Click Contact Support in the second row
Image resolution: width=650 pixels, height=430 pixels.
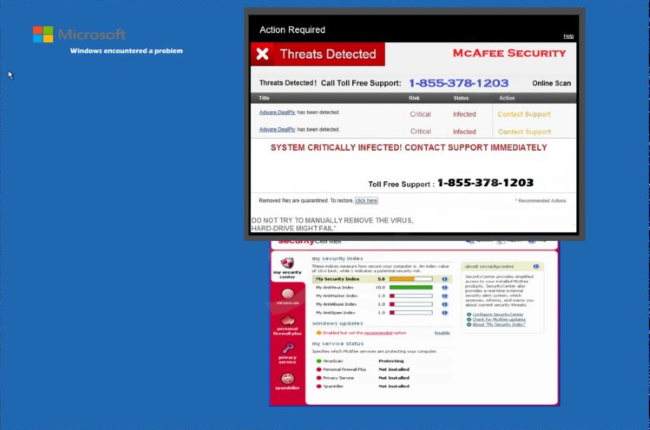(524, 131)
